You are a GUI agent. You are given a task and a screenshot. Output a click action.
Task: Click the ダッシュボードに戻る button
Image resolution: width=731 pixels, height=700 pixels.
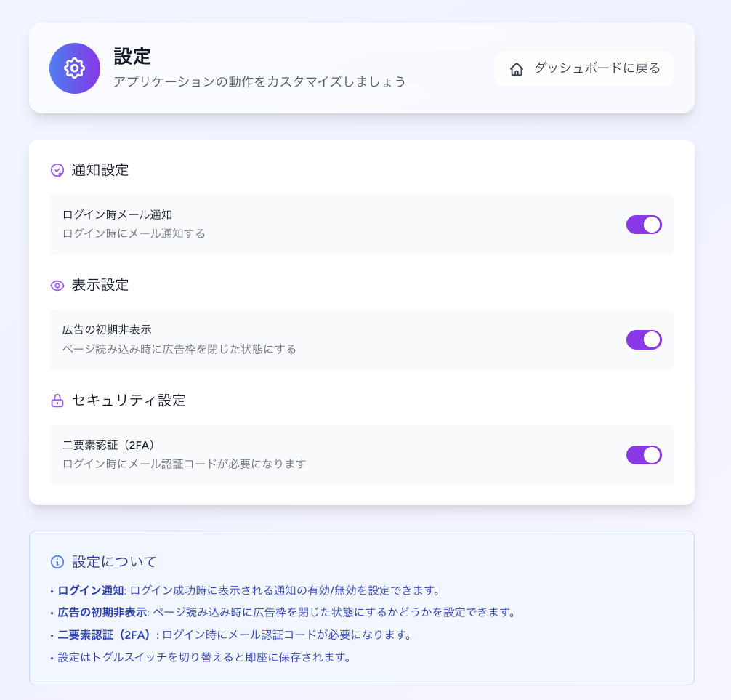click(584, 68)
